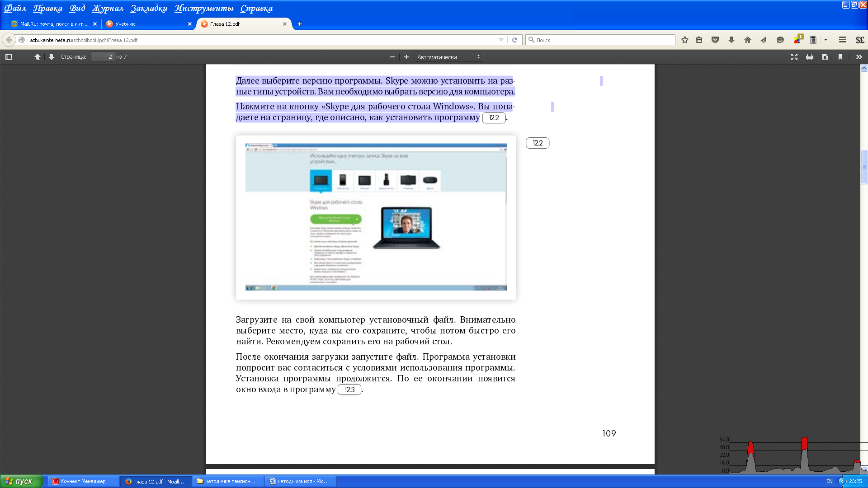Click the scroll up arrow of scrollbar
This screenshot has width=868, height=488.
tap(864, 68)
